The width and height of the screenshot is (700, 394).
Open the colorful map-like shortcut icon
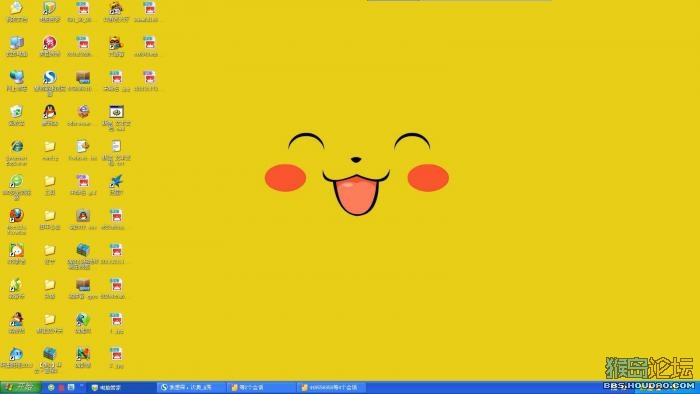tap(83, 354)
